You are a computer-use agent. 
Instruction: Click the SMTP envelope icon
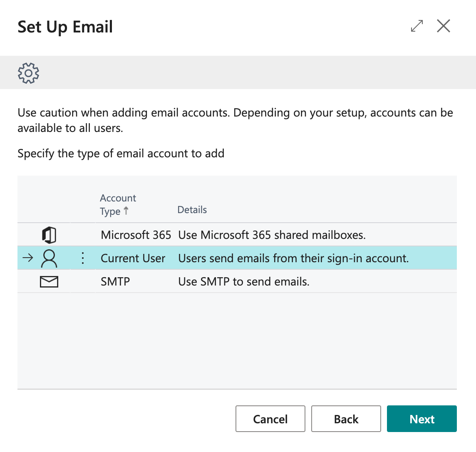point(49,281)
